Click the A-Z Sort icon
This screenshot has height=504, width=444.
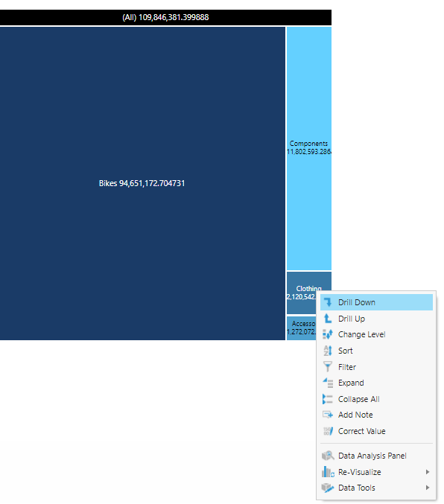click(328, 351)
